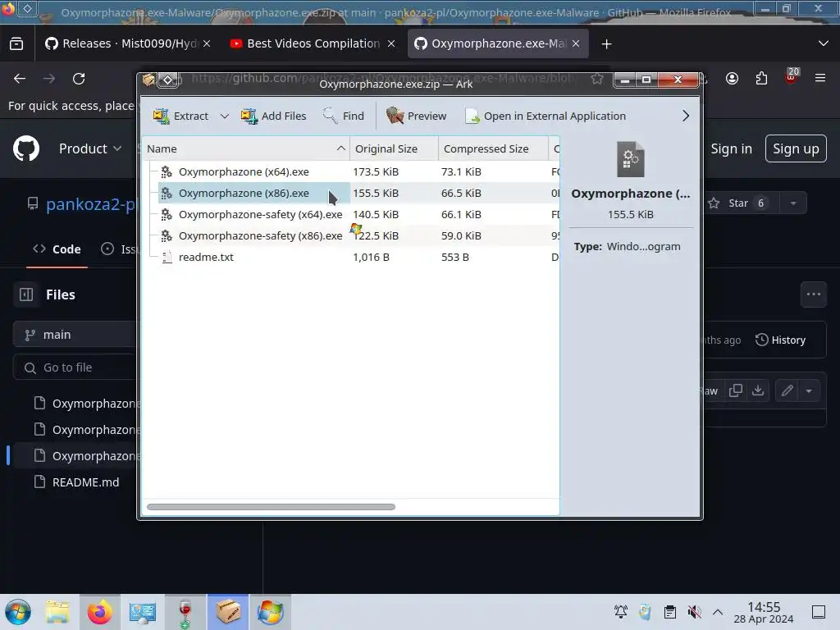Open a new Firefox tab

coord(606,44)
